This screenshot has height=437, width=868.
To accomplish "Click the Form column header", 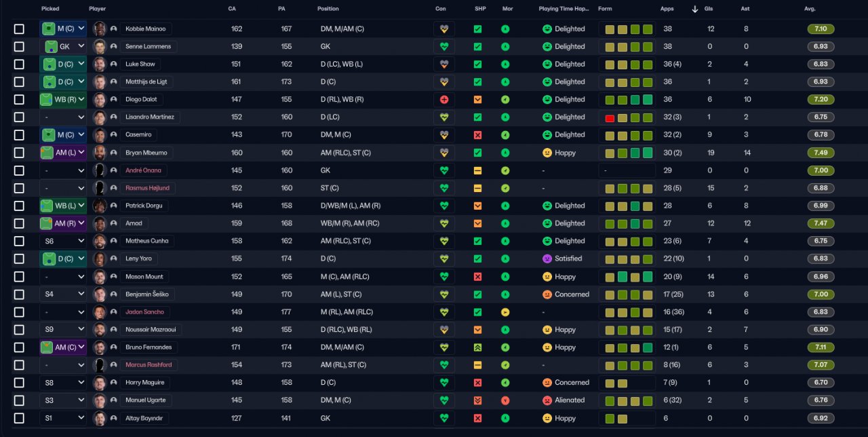I will click(x=605, y=9).
